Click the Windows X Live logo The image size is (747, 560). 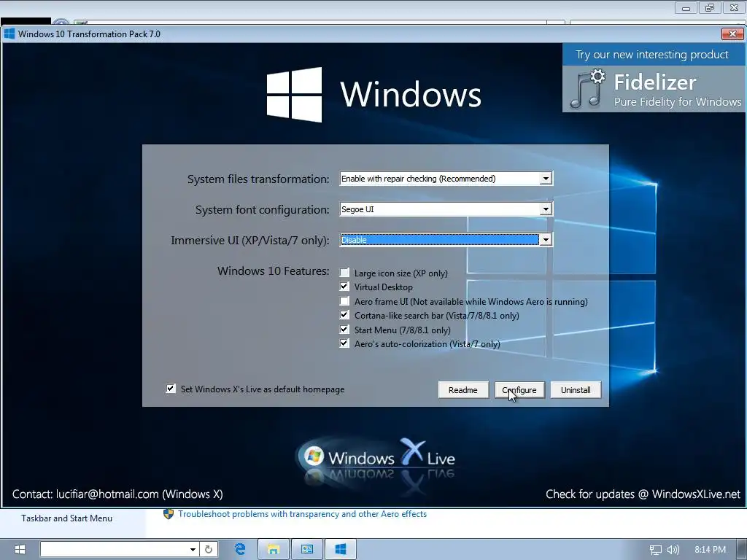tap(376, 458)
